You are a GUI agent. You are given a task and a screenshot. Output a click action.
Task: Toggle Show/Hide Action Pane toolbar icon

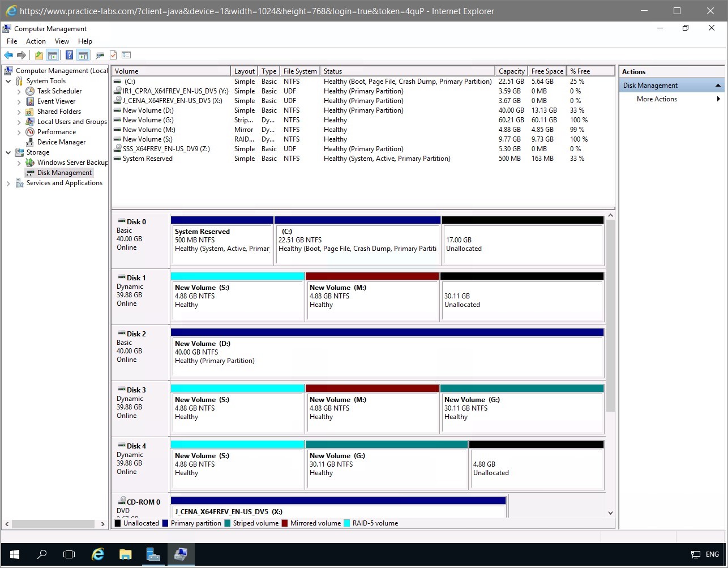point(83,55)
